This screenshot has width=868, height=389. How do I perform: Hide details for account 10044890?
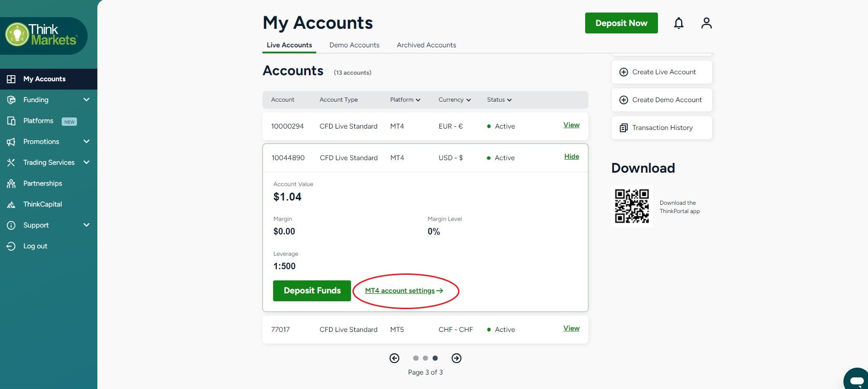point(571,156)
